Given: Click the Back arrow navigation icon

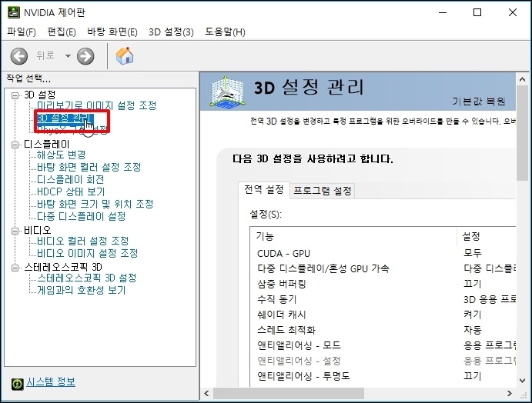Looking at the screenshot, I should 19,56.
